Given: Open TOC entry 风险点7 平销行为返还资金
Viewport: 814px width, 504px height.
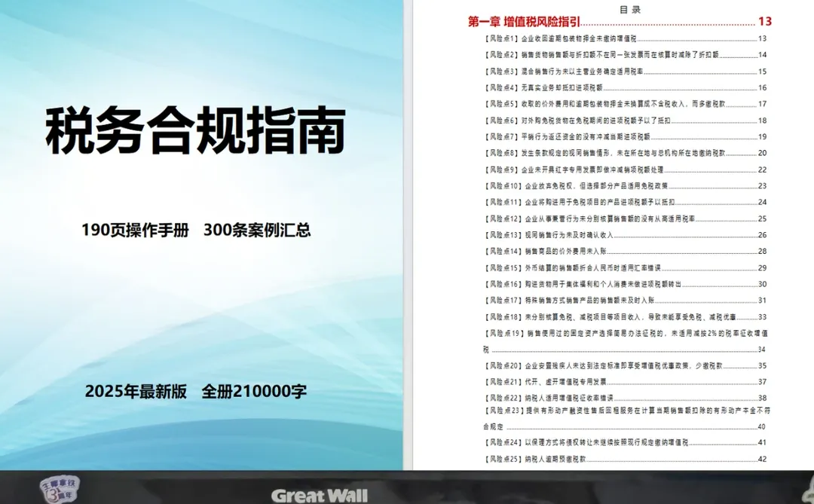Looking at the screenshot, I should [625, 136].
